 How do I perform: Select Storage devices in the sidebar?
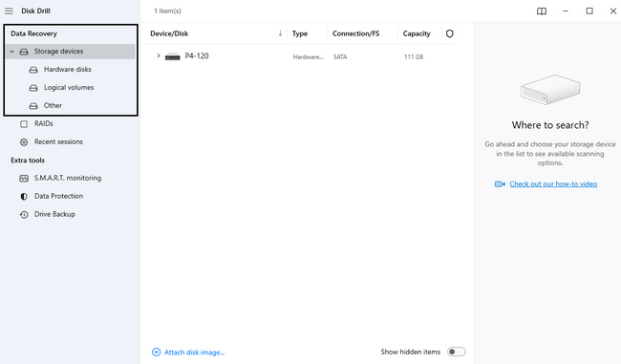point(71,52)
